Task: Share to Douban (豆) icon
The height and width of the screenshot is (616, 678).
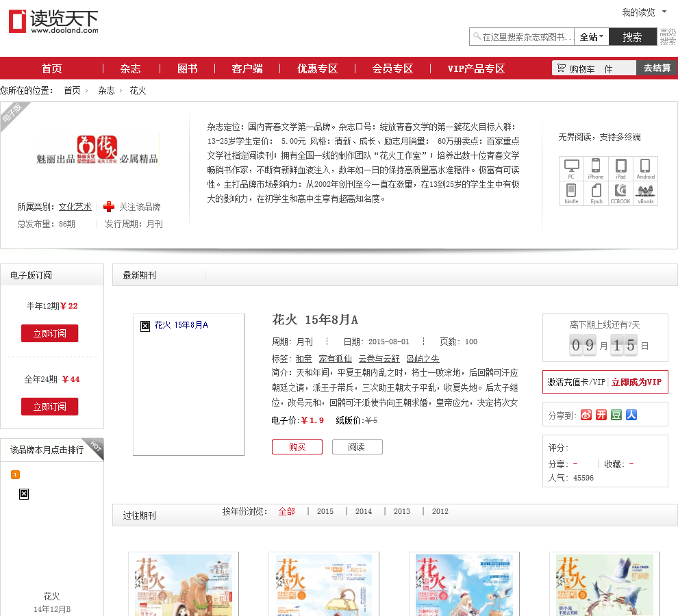Action: click(616, 415)
